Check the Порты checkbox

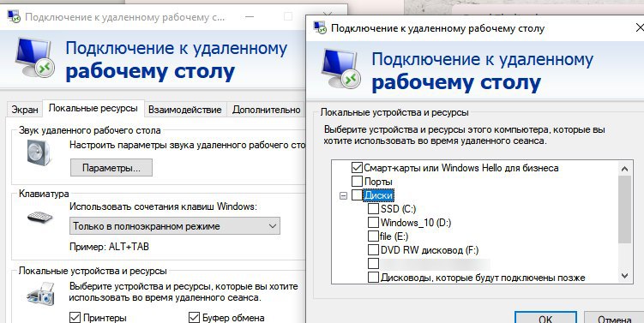(x=357, y=181)
